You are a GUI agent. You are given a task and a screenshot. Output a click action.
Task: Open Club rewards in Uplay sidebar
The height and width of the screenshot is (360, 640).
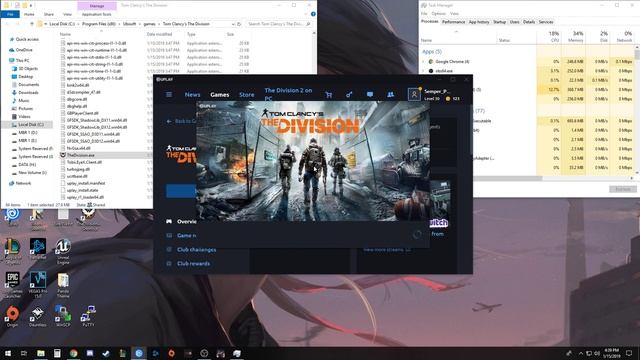click(x=193, y=264)
